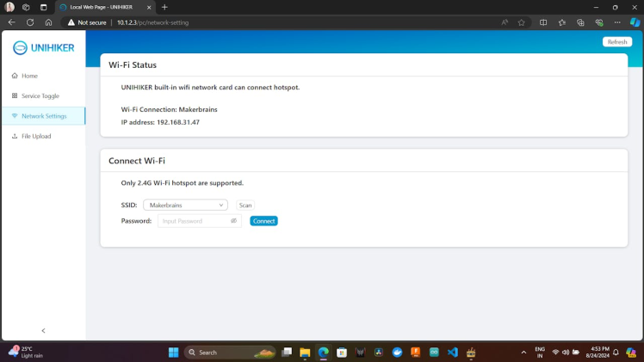Image resolution: width=644 pixels, height=362 pixels.
Task: Open the ENG IN language switcher
Action: coord(540,353)
